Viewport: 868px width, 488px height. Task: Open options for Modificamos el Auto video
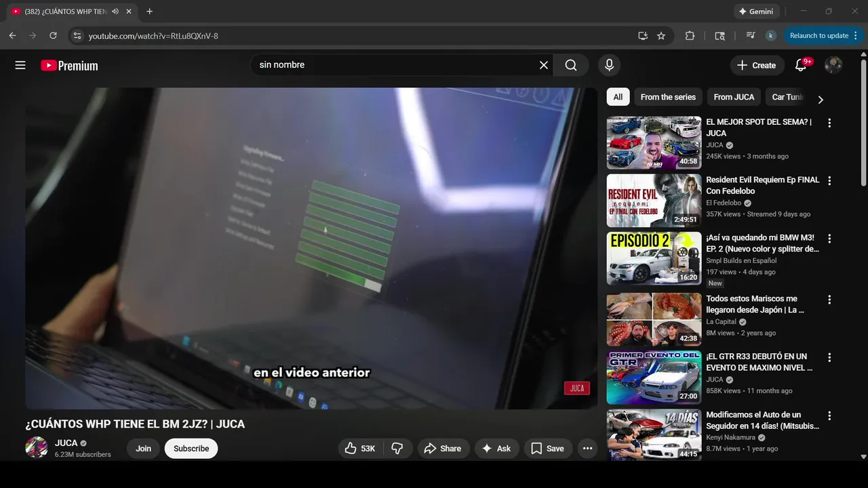[829, 415]
